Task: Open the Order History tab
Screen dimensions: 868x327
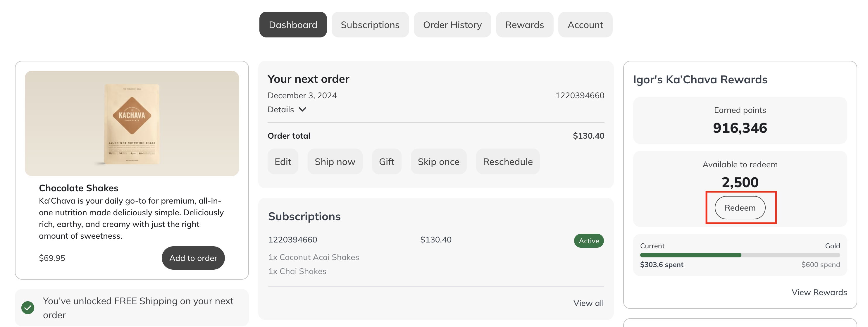Action: point(452,25)
